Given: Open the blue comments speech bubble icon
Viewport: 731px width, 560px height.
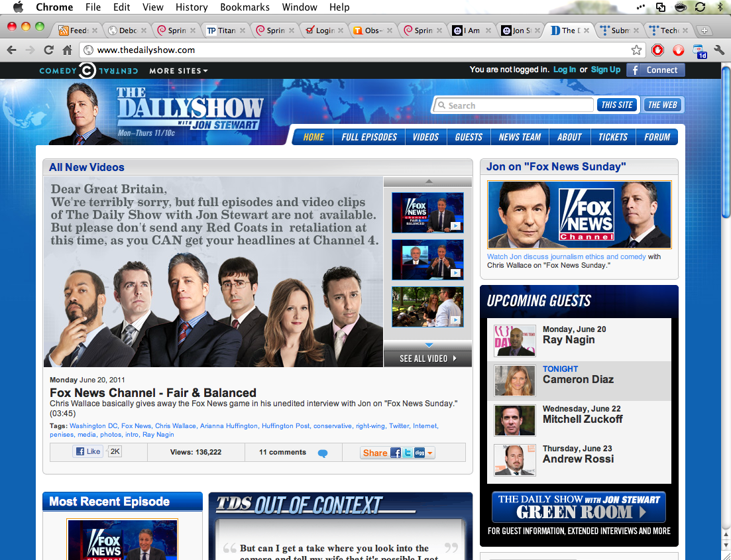Looking at the screenshot, I should coord(323,453).
